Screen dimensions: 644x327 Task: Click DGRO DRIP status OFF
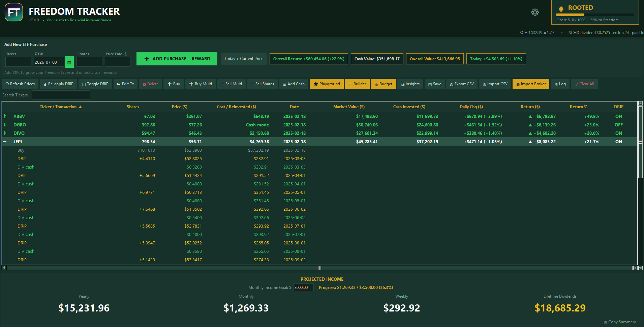[x=618, y=125]
